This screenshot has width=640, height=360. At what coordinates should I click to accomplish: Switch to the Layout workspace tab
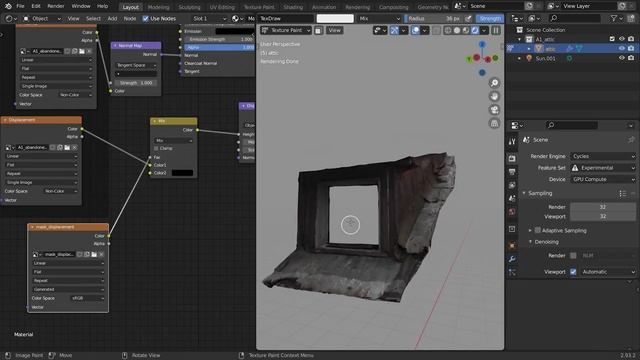point(131,7)
